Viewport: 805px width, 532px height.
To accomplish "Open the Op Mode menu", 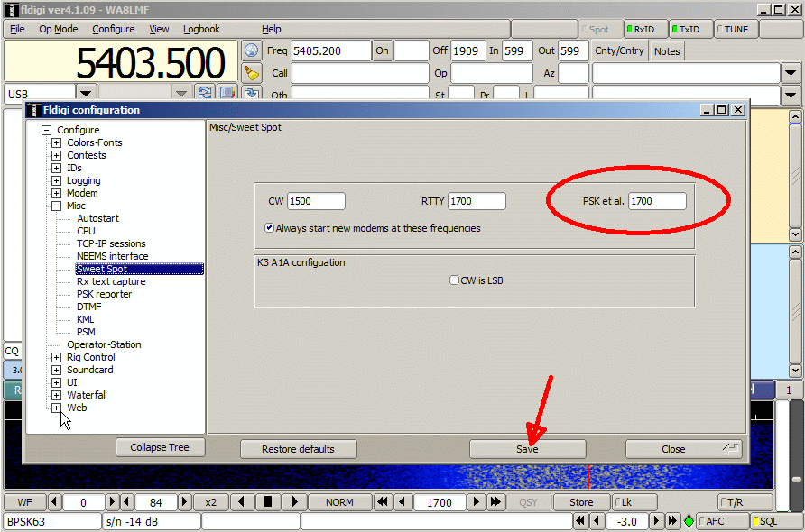I will pyautogui.click(x=59, y=29).
